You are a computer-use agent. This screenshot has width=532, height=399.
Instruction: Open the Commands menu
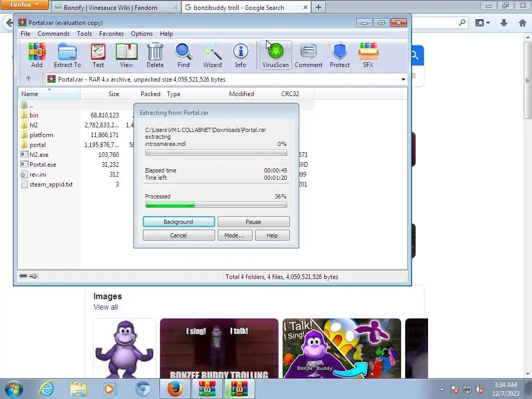(x=54, y=34)
